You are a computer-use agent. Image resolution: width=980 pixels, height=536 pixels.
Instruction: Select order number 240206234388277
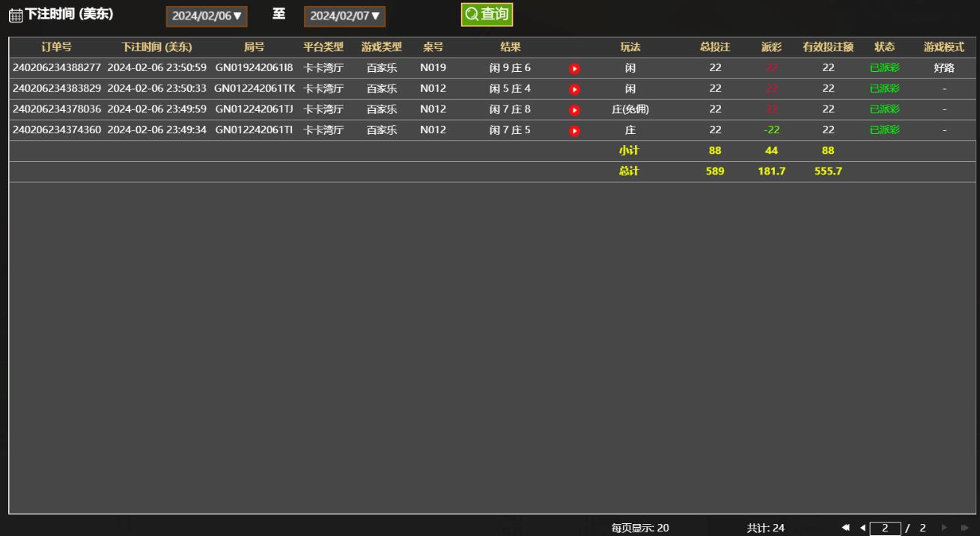pyautogui.click(x=57, y=68)
